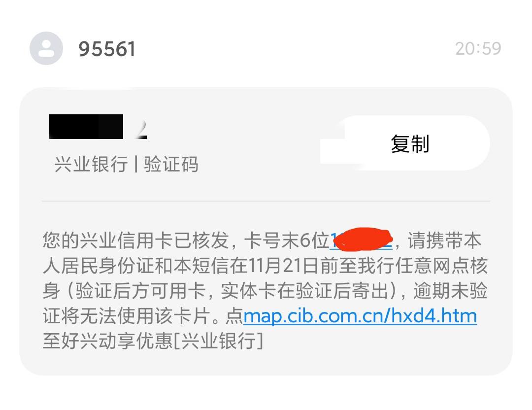Tap the 兴业银行 text in card subtitle
The image size is (532, 410).
(91, 164)
